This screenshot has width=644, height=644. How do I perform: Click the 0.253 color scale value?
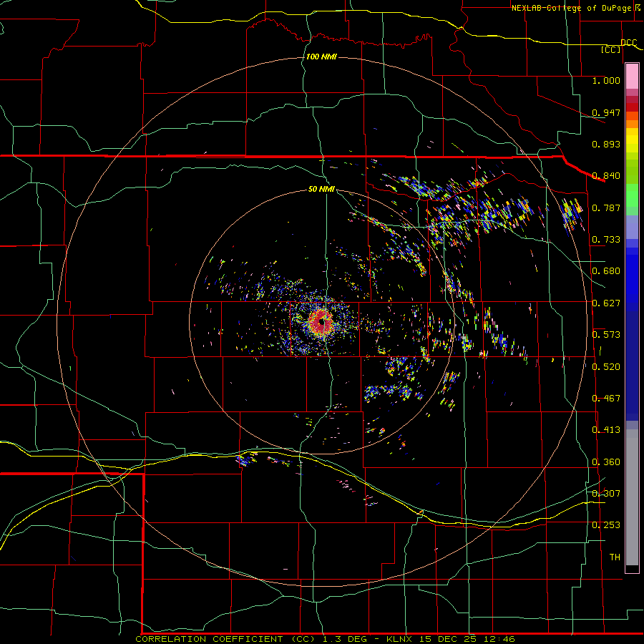606,525
